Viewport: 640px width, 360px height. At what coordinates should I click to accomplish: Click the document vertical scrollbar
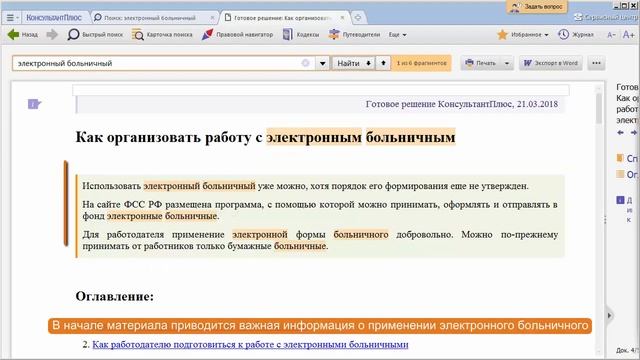[x=599, y=109]
